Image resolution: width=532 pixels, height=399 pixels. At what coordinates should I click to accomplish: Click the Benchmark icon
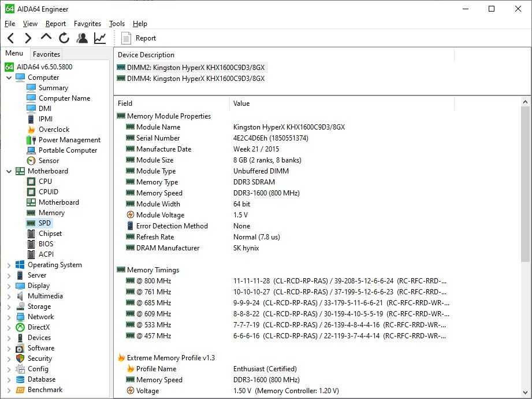tap(20, 390)
